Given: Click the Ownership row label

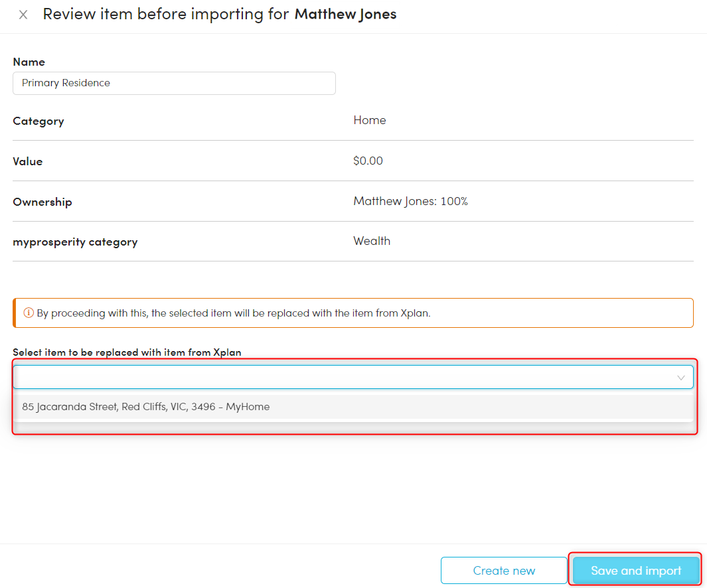Looking at the screenshot, I should 42,202.
